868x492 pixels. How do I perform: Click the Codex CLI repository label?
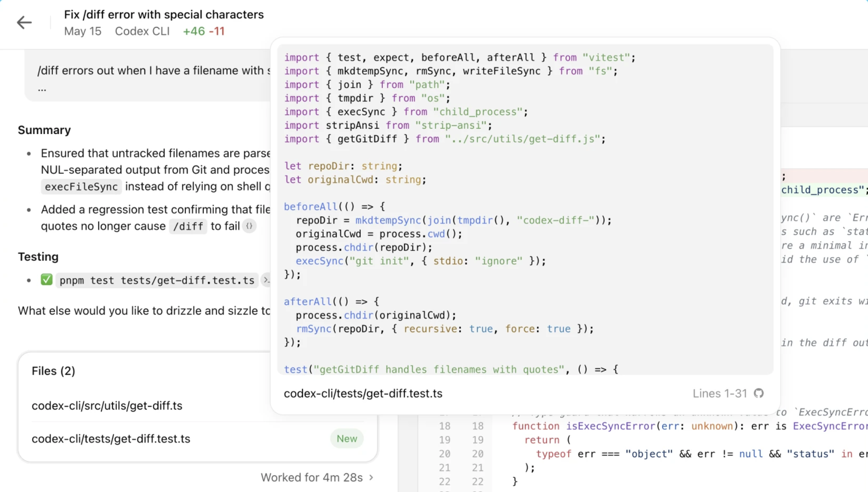click(x=142, y=31)
